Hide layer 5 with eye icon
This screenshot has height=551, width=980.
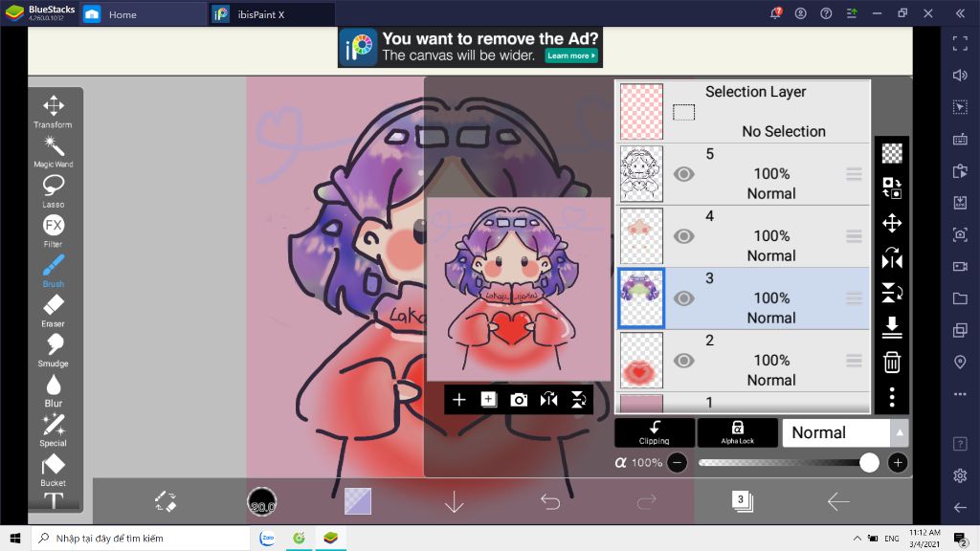point(683,174)
